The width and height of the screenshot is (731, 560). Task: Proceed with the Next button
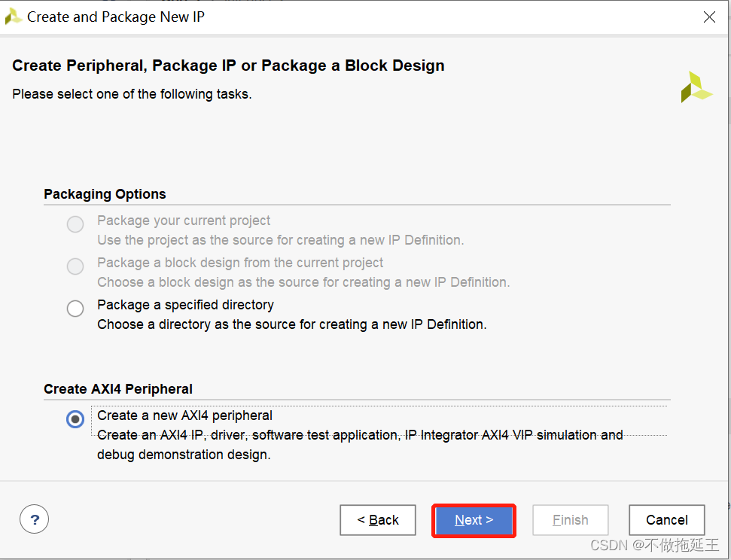[x=474, y=520]
